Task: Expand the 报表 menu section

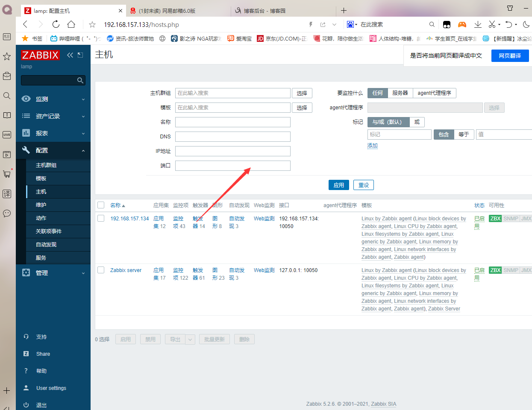Action: pyautogui.click(x=53, y=133)
